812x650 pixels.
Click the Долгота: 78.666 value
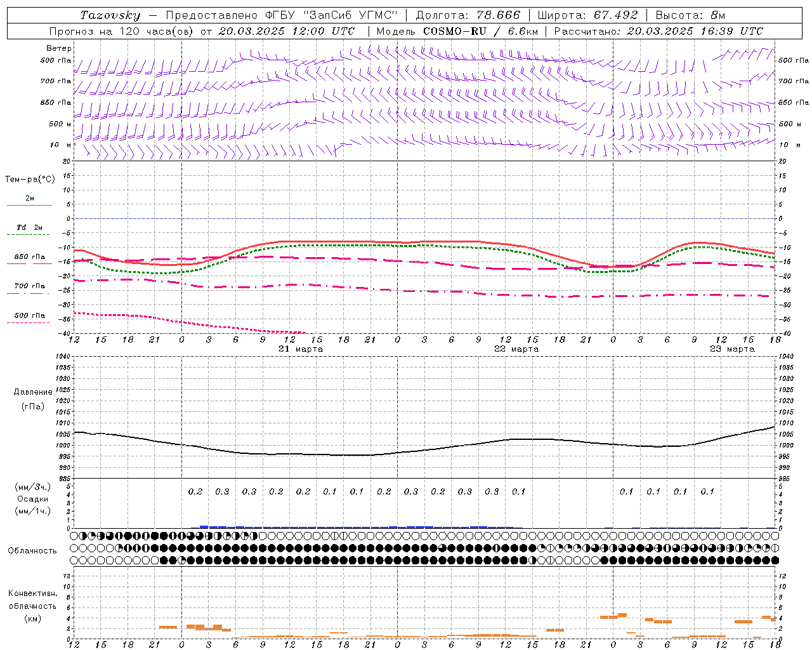click(x=468, y=15)
